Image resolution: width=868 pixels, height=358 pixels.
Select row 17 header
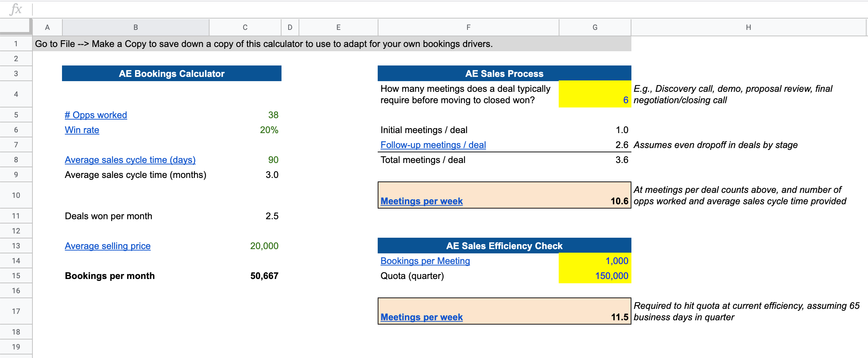16,311
